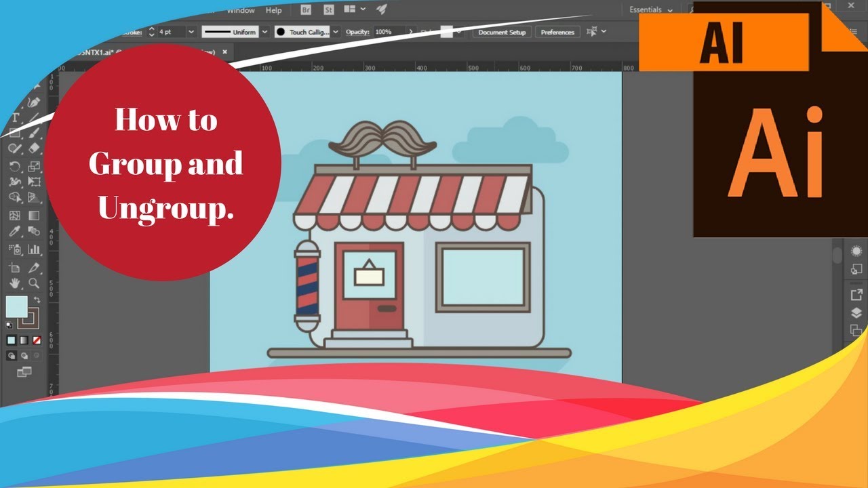Open the Help menu
Viewport: 868px width, 488px height.
tap(273, 10)
